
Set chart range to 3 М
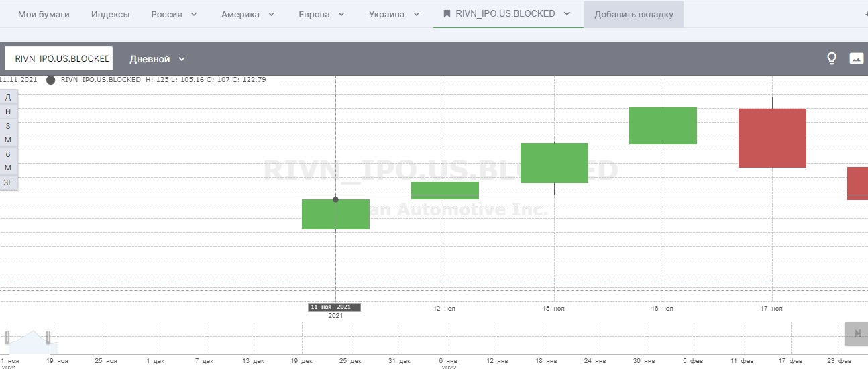[9, 132]
